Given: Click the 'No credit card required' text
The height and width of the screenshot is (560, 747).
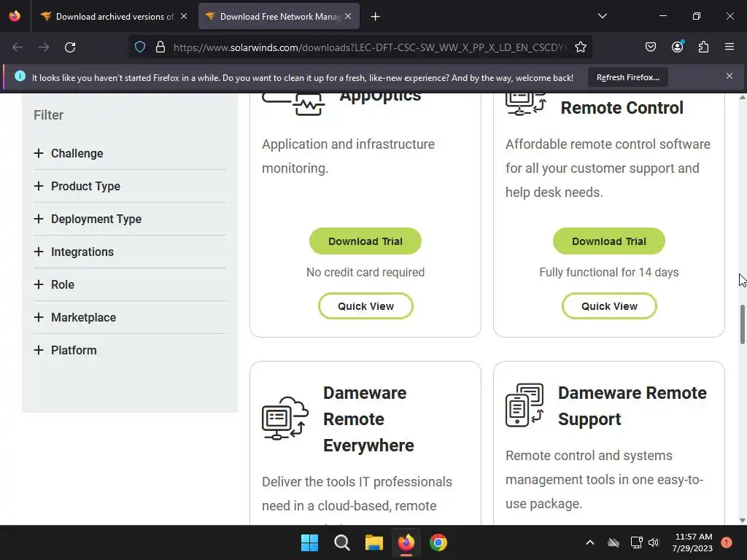Looking at the screenshot, I should click(365, 273).
